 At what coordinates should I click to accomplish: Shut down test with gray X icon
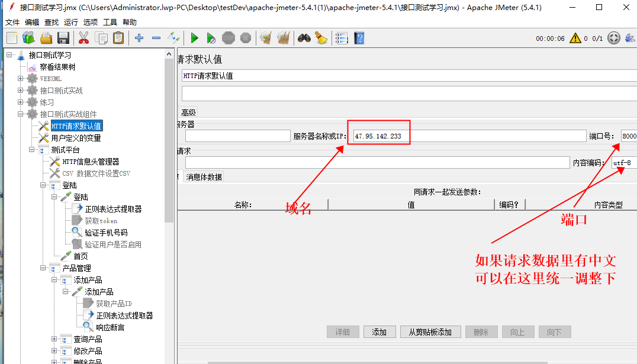[x=245, y=38]
